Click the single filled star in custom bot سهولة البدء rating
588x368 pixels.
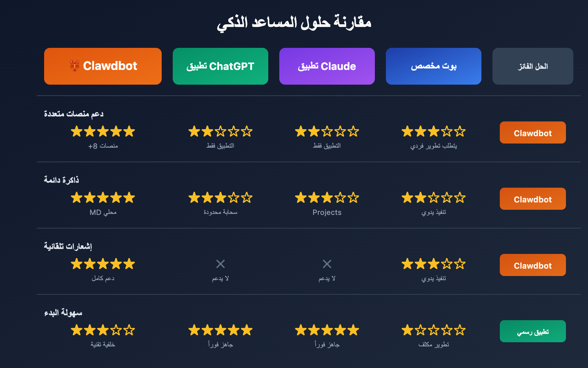coord(408,330)
